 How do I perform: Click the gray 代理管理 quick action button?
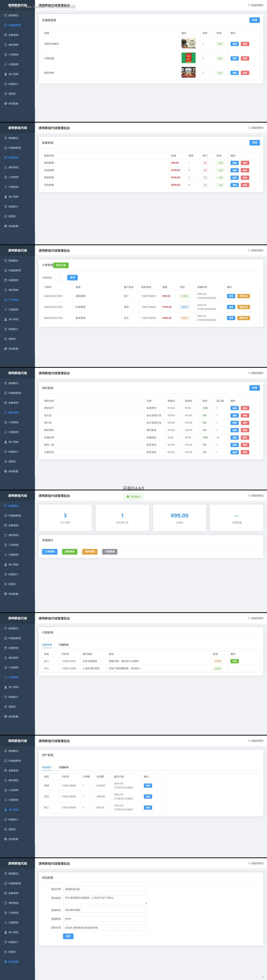pos(110,552)
